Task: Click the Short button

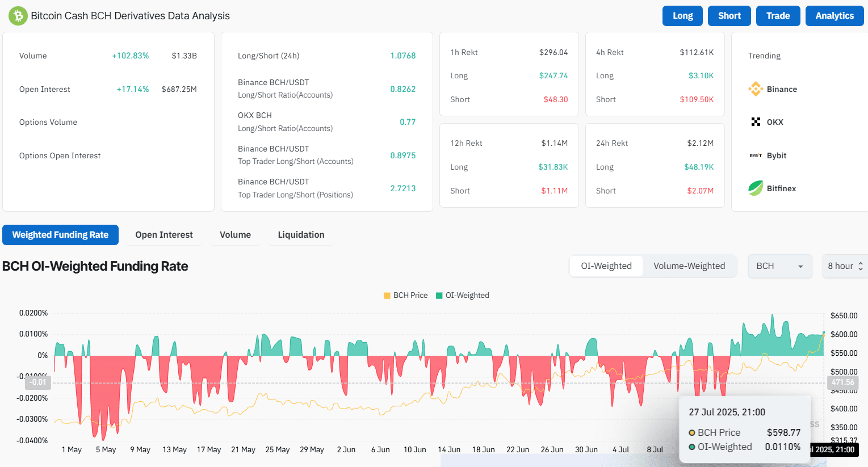Action: click(x=729, y=16)
